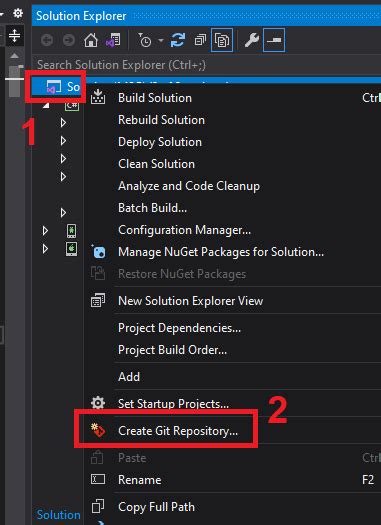The image size is (381, 525).
Task: Sync with Active Document using blue arrows icon
Action: tap(178, 40)
